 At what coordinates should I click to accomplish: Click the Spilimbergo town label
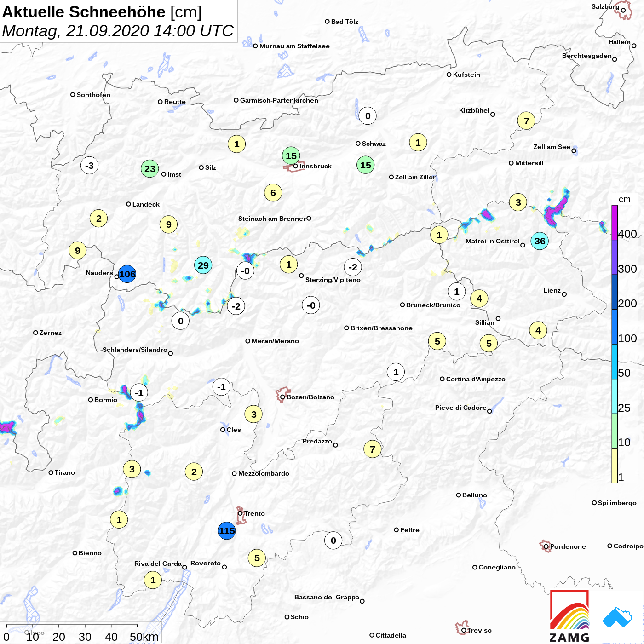pos(617,503)
